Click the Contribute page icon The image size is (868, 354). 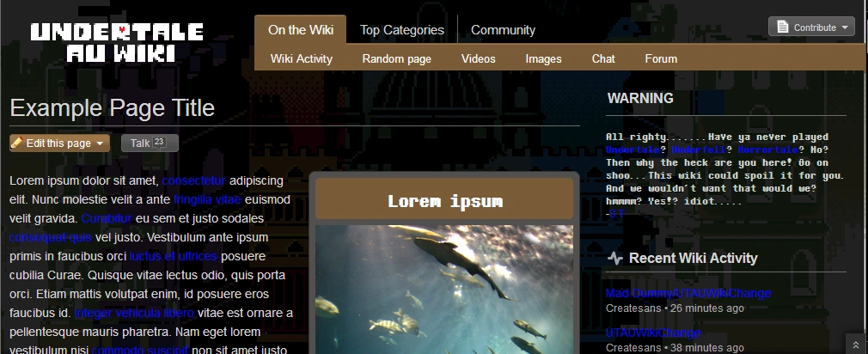coord(782,27)
